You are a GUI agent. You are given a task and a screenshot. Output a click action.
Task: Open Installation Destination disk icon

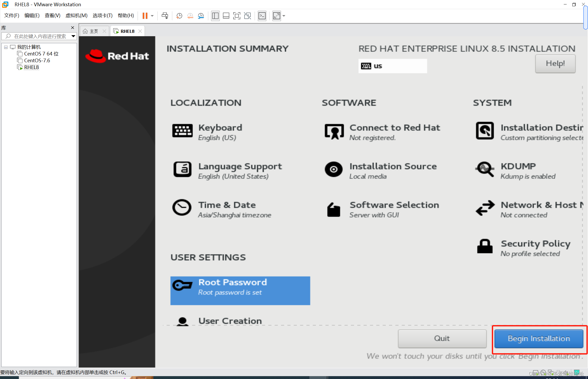tap(485, 131)
